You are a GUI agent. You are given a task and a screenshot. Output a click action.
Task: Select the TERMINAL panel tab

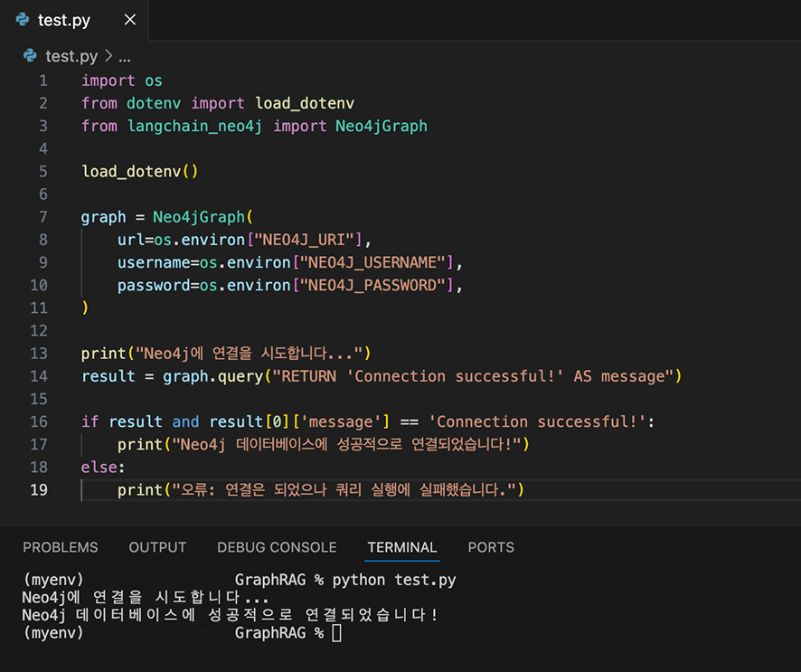click(402, 547)
